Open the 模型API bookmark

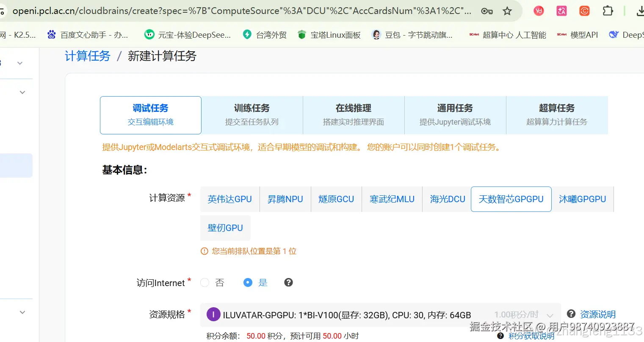point(578,35)
